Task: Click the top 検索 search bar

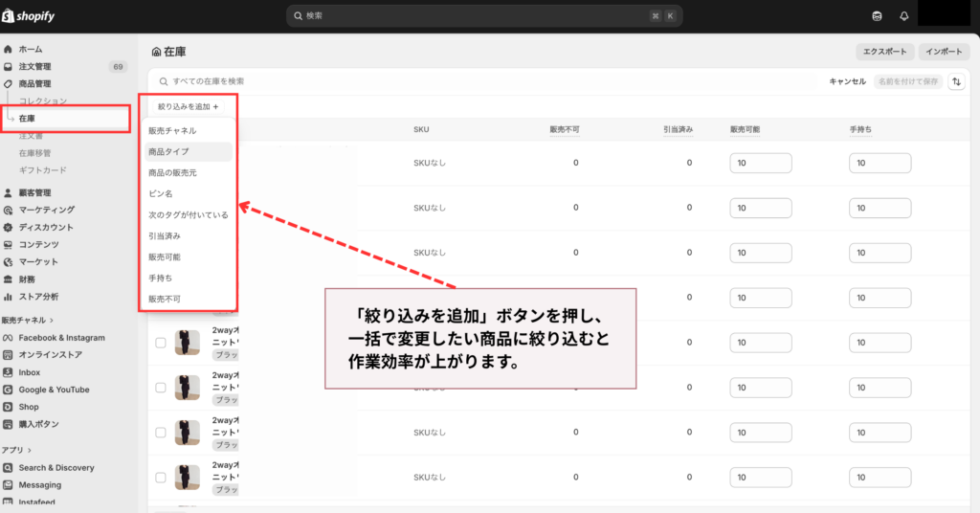Action: point(484,15)
